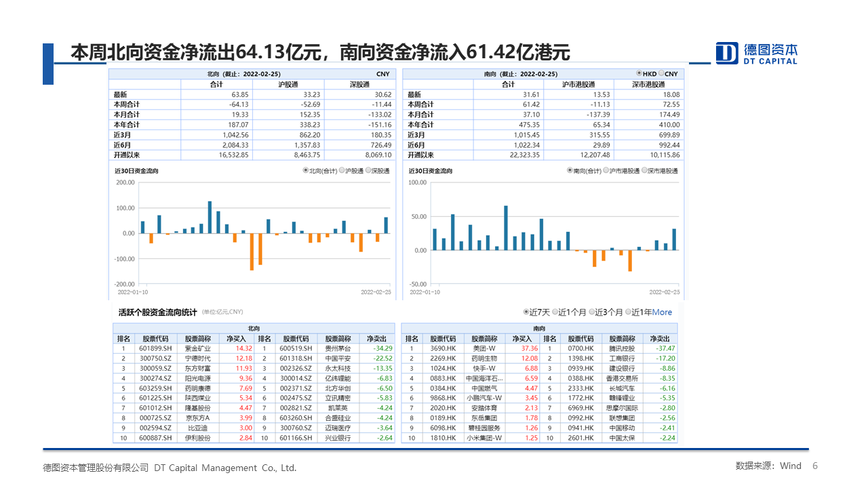Click the page number 6

[815, 466]
